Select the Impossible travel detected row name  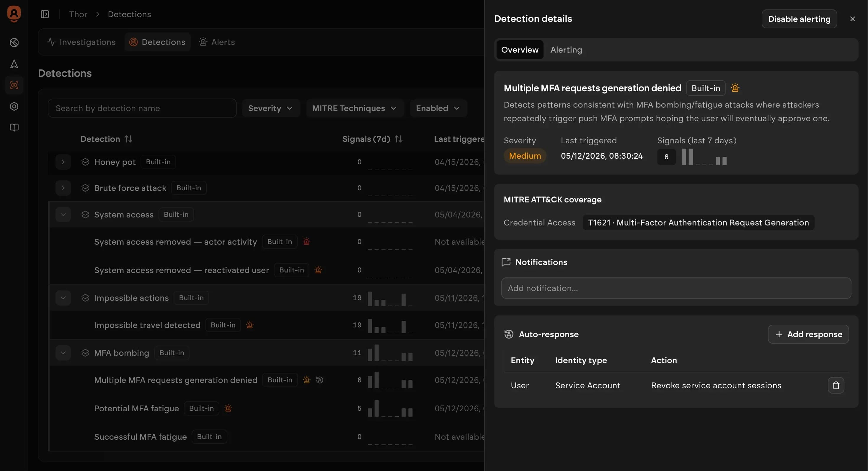pos(147,325)
